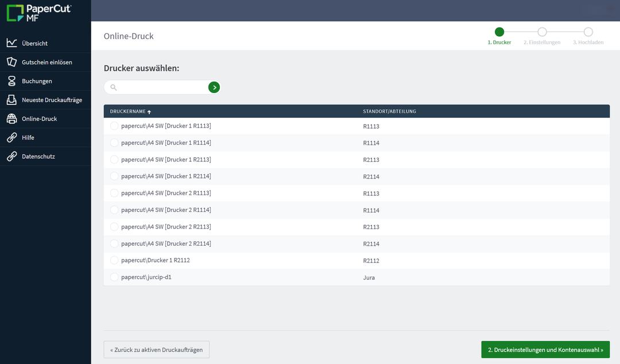This screenshot has height=364, width=620.
Task: Click step 2 Einstellungen indicator circle
Action: [542, 32]
